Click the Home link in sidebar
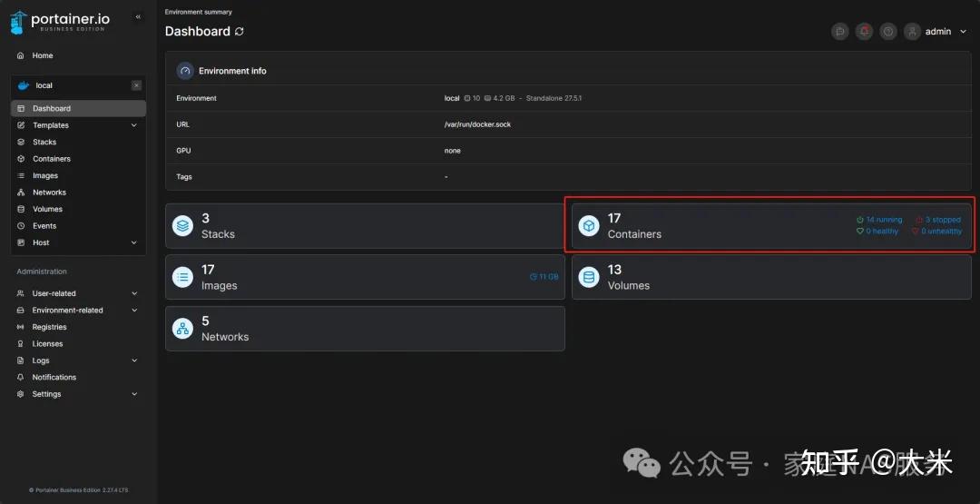Viewport: 980px width, 504px height. click(x=43, y=55)
